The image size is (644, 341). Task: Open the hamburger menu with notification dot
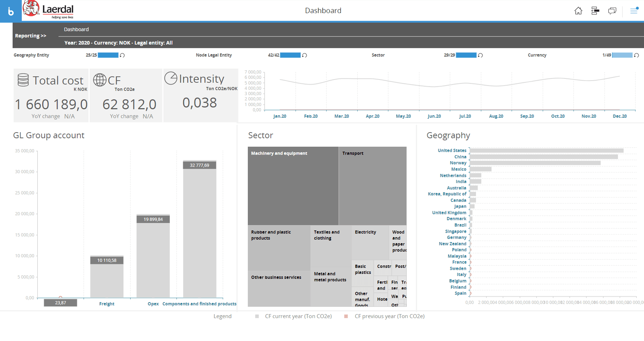[x=633, y=11]
